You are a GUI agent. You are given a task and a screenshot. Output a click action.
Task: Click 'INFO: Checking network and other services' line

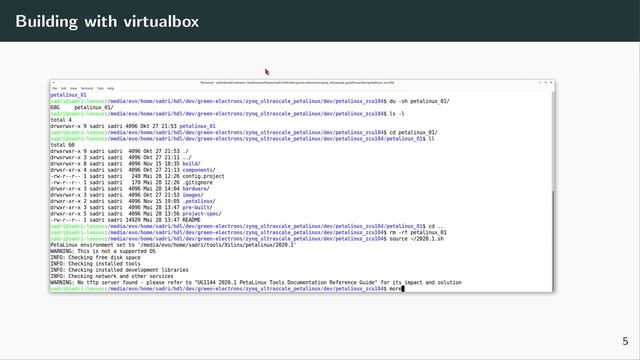point(112,276)
